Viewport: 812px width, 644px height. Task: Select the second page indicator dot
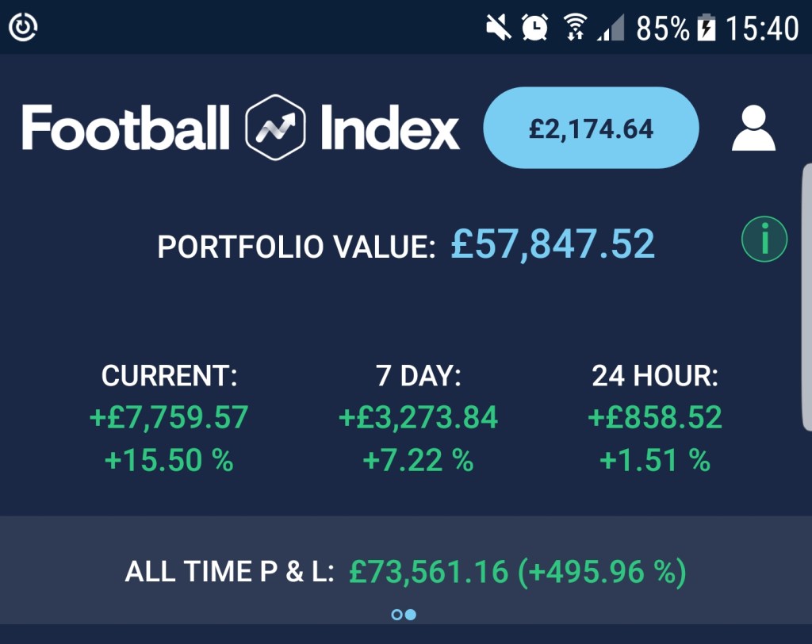click(x=411, y=615)
